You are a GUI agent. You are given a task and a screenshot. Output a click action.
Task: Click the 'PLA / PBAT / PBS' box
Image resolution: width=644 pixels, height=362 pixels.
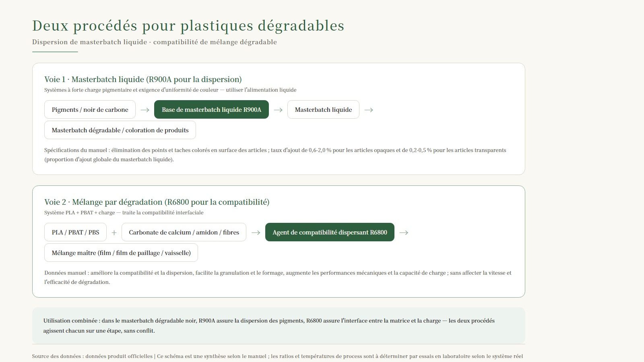pyautogui.click(x=75, y=232)
